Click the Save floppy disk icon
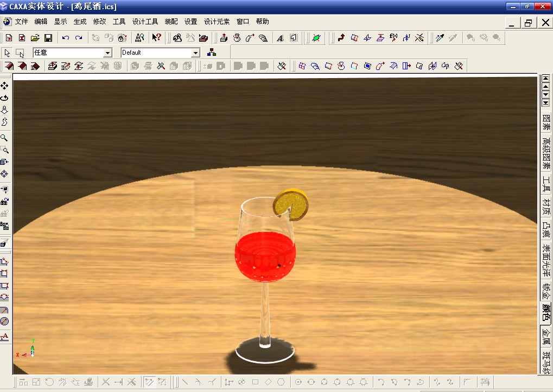Viewport: 553px width, 392px height. pyautogui.click(x=48, y=38)
